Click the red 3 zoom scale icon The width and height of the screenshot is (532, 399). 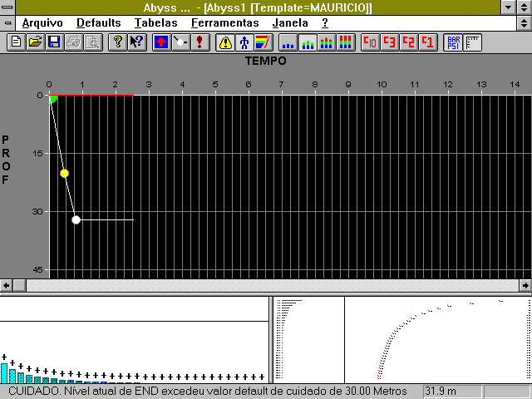click(x=390, y=42)
